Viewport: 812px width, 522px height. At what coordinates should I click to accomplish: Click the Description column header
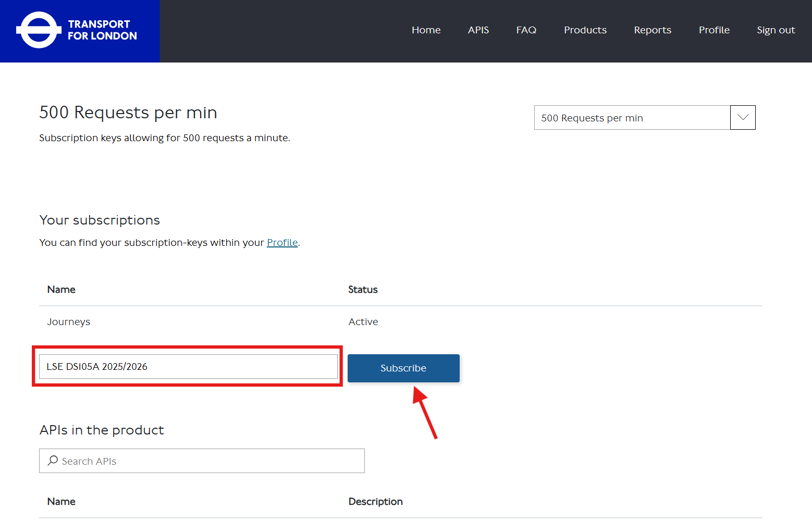click(x=375, y=502)
